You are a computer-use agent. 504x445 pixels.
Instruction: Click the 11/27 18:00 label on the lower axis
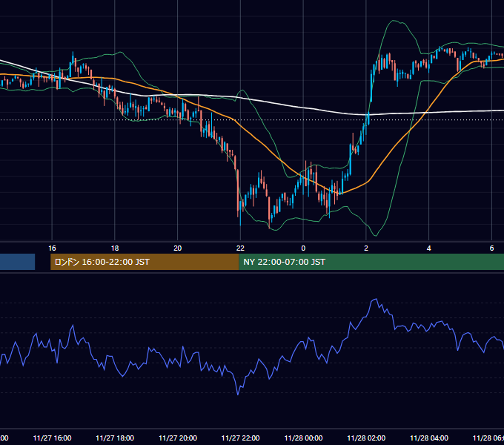point(115,438)
